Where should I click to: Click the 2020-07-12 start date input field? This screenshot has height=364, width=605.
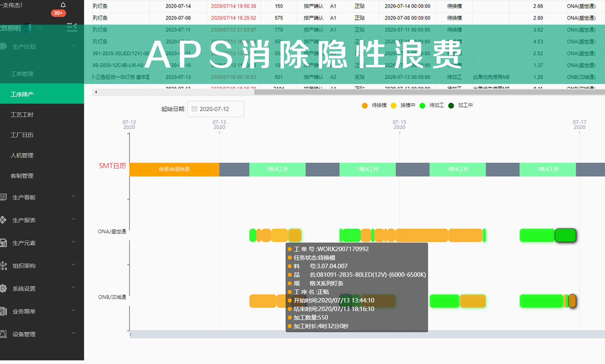[x=217, y=109]
